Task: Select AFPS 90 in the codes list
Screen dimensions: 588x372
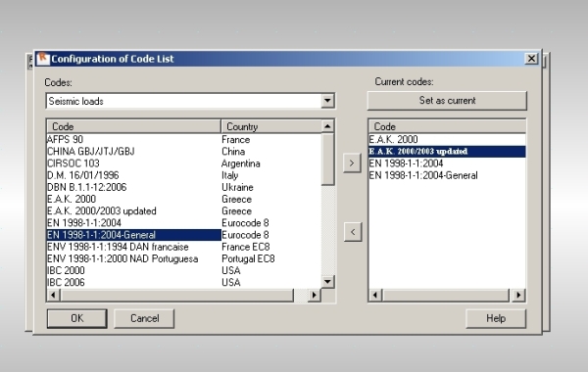Action: [x=134, y=140]
